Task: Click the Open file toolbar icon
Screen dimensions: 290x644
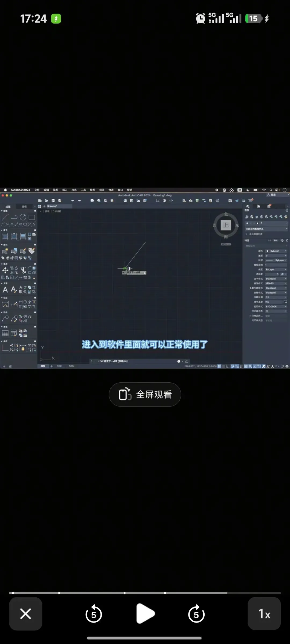Action: [46, 200]
